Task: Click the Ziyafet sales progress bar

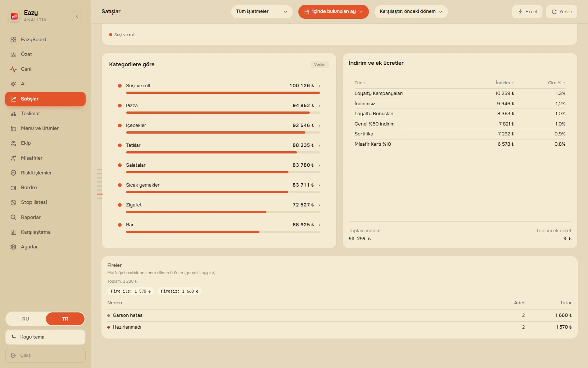Action: (223, 212)
